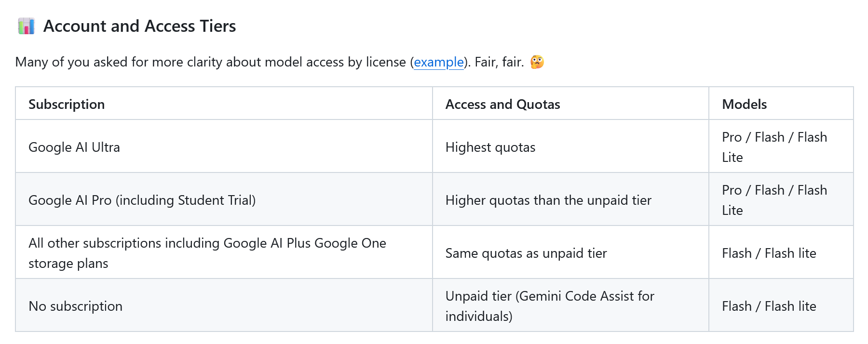This screenshot has height=344, width=868.
Task: Click 'Higher quotas than the unpaid tier'
Action: click(548, 200)
